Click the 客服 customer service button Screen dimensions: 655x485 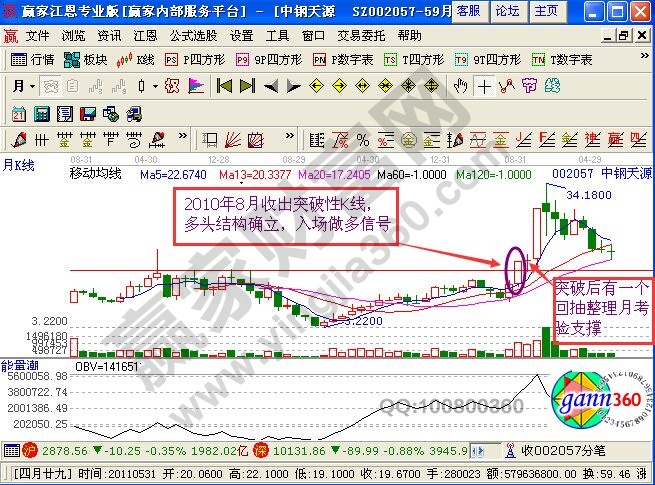point(467,11)
